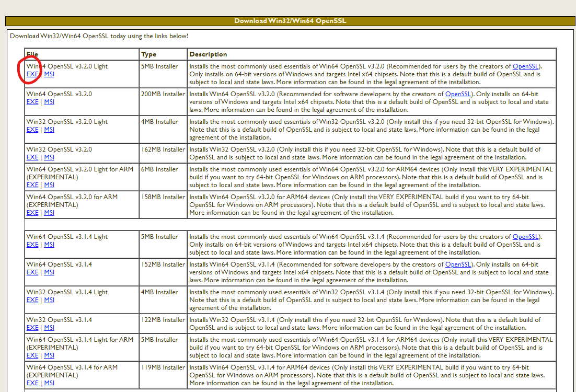576x392 pixels.
Task: Click EXE link under Win64 OpenSSL v3.2.0 200MB
Action: pyautogui.click(x=32, y=102)
